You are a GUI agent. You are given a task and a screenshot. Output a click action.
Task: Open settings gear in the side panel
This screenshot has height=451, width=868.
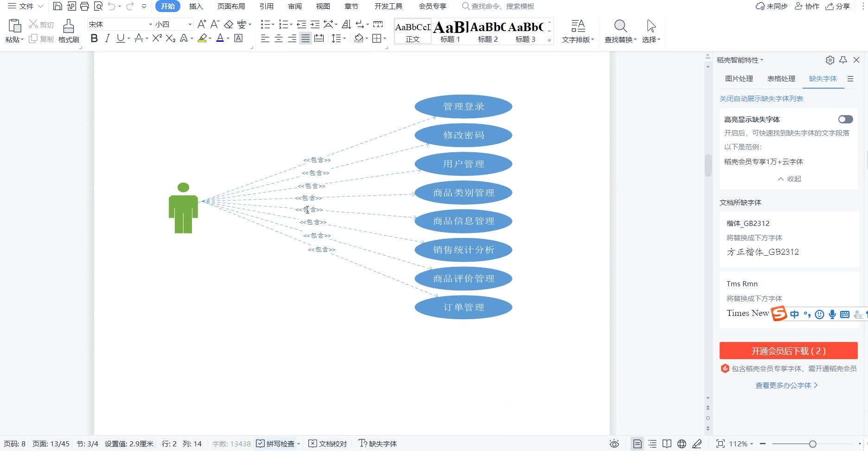[x=830, y=60]
